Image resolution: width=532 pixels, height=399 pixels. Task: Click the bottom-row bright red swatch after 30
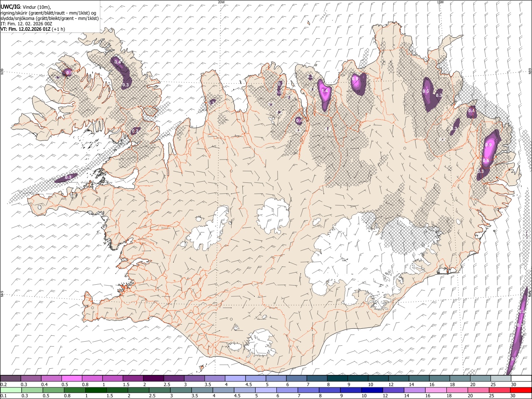tap(520, 390)
